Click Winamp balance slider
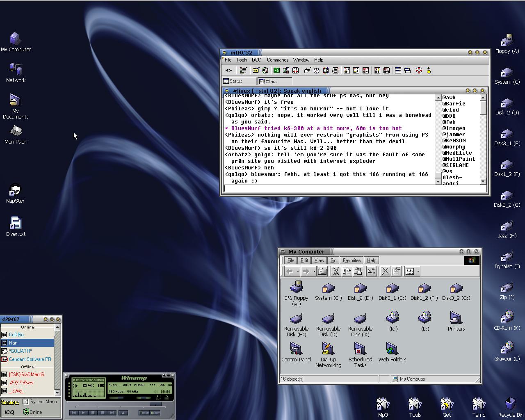525x420 pixels. pos(143,397)
